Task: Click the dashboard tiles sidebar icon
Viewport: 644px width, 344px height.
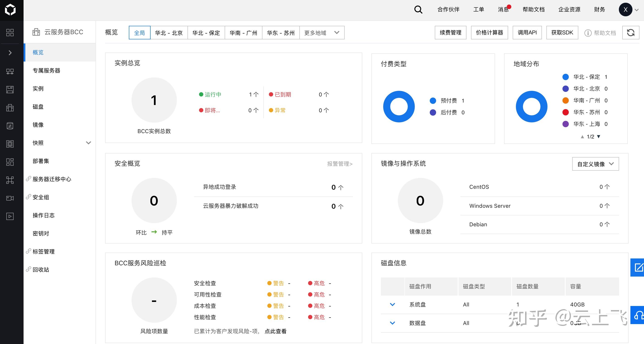Action: (10, 162)
